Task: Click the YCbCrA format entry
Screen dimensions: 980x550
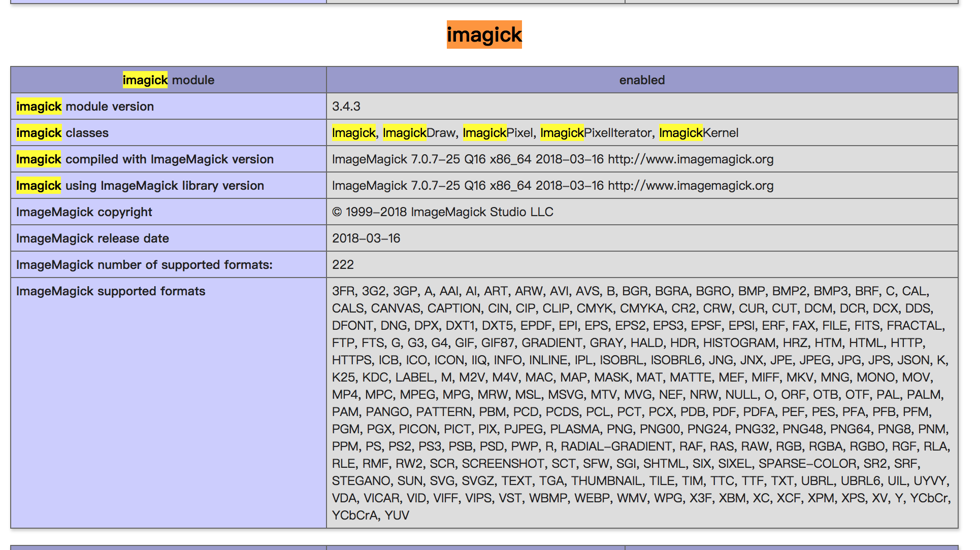Action: [354, 515]
